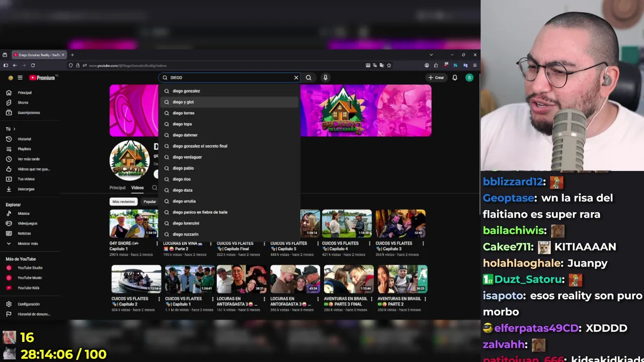Image resolution: width=644 pixels, height=362 pixels.
Task: Choose suggestion diego topa
Action: coord(229,124)
